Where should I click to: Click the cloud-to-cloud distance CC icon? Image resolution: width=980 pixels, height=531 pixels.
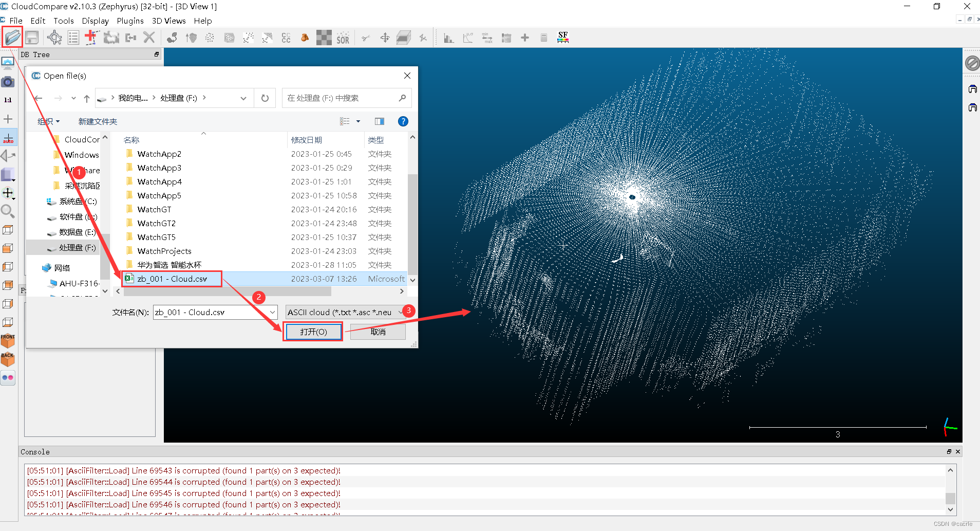pos(286,38)
